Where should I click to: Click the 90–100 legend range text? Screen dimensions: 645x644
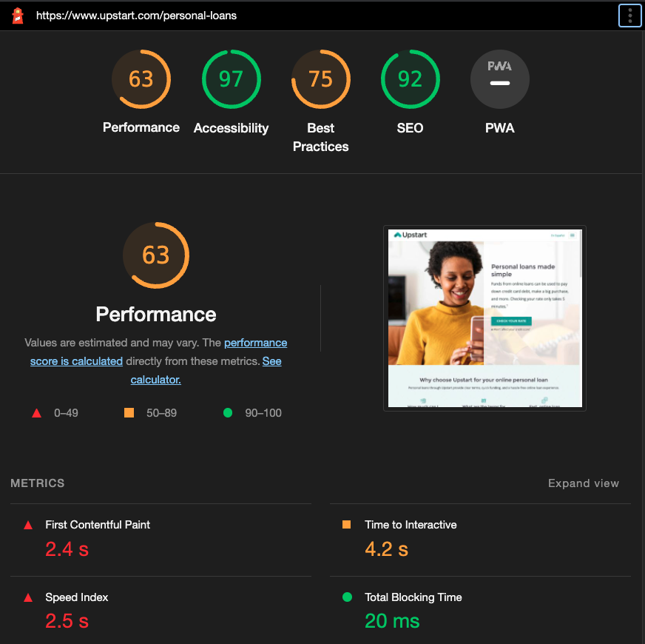click(263, 412)
